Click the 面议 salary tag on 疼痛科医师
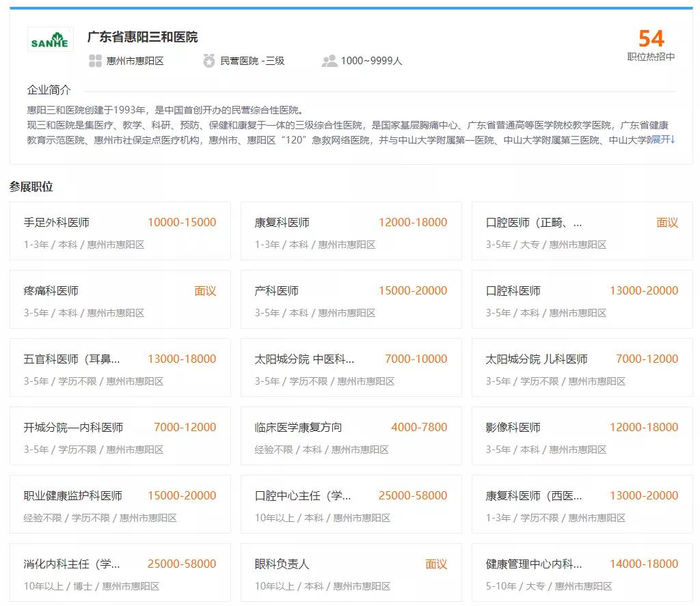The image size is (700, 606). pyautogui.click(x=206, y=290)
